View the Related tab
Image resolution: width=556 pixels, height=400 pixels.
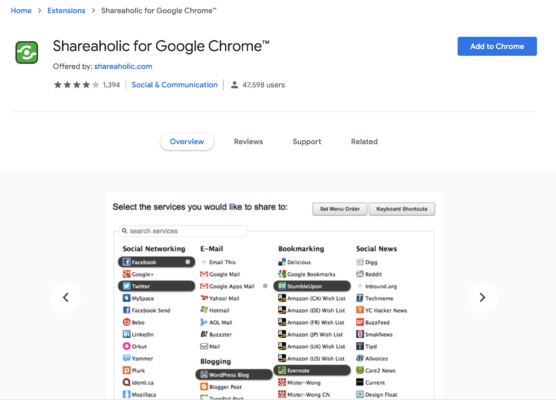pos(364,141)
